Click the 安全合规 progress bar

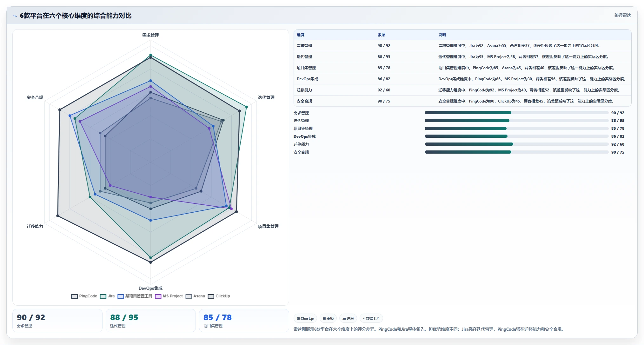tap(517, 152)
